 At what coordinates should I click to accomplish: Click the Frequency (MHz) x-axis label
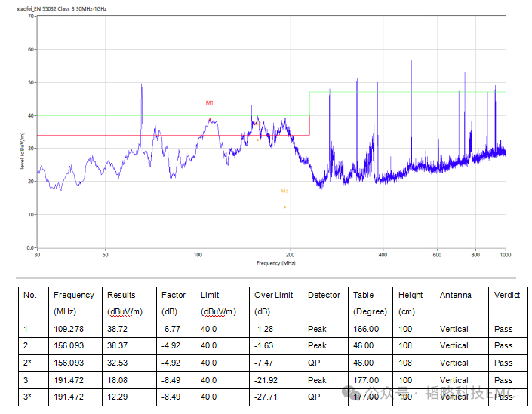click(x=275, y=263)
